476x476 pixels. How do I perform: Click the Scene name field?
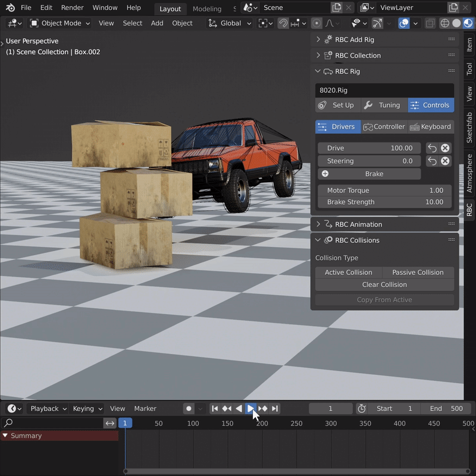tap(295, 8)
